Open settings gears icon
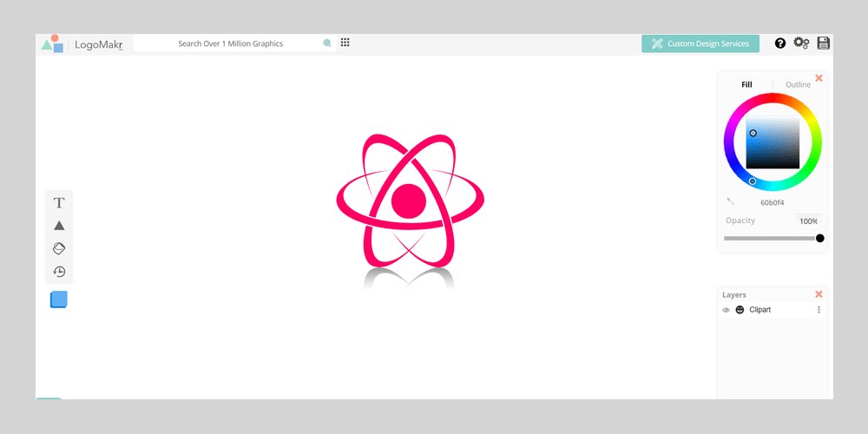This screenshot has width=868, height=434. tap(801, 43)
